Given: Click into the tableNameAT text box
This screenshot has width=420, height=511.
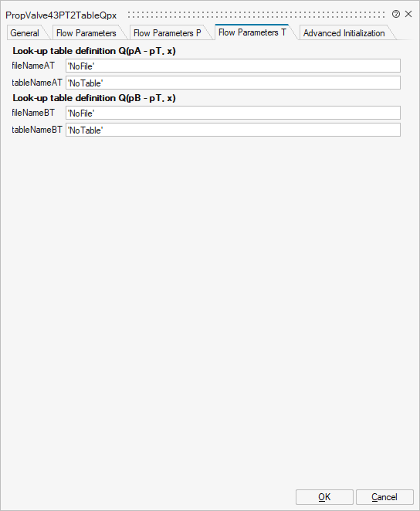Looking at the screenshot, I should (233, 83).
